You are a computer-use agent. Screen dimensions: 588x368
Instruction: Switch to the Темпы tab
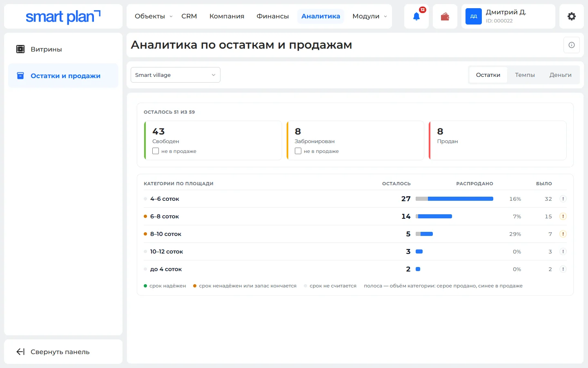click(525, 75)
